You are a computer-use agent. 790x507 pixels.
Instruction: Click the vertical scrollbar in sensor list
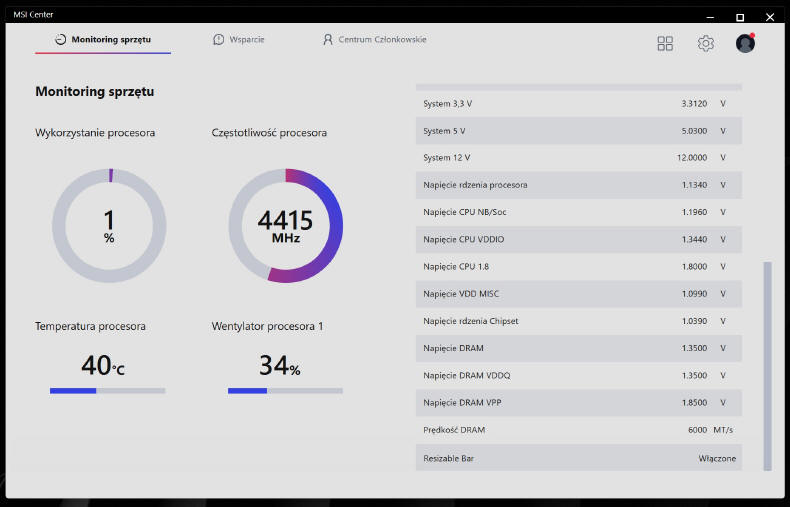[x=767, y=365]
